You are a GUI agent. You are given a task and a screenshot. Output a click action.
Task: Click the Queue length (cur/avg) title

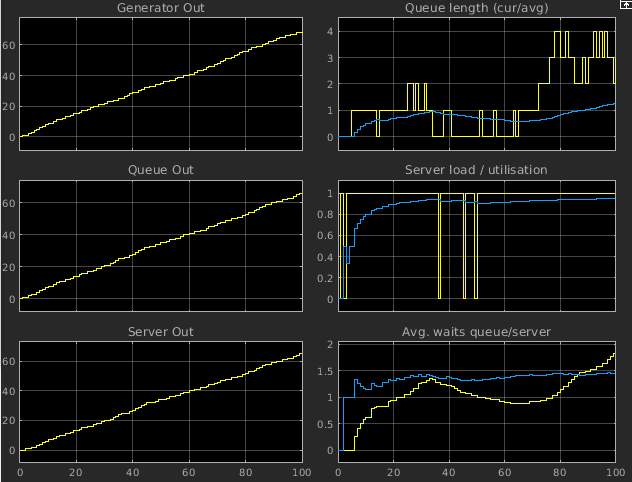476,8
